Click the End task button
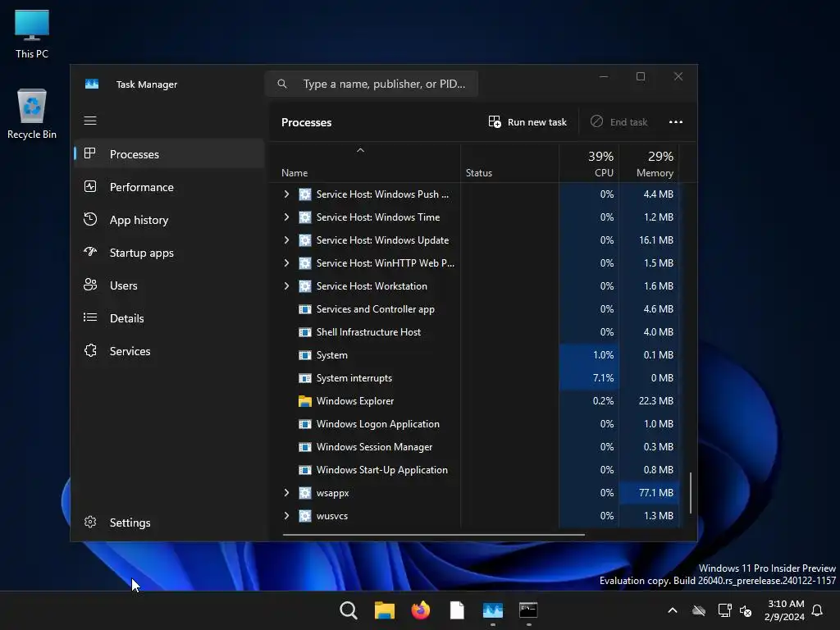Screen dimensions: 840x630 [619, 122]
